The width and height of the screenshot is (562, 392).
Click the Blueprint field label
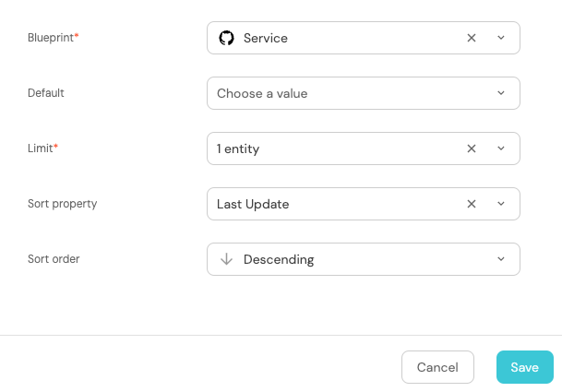[53, 38]
